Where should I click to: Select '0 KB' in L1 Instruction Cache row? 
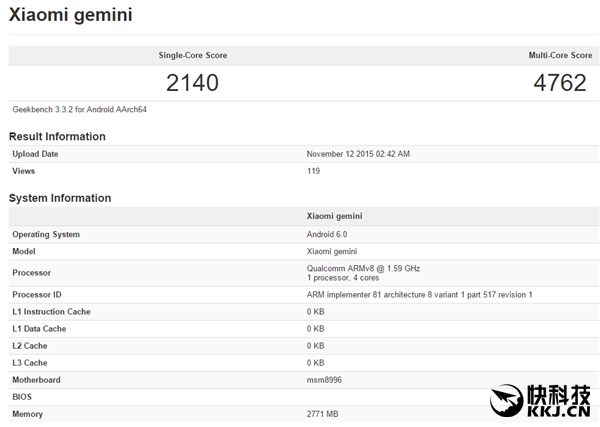point(315,312)
